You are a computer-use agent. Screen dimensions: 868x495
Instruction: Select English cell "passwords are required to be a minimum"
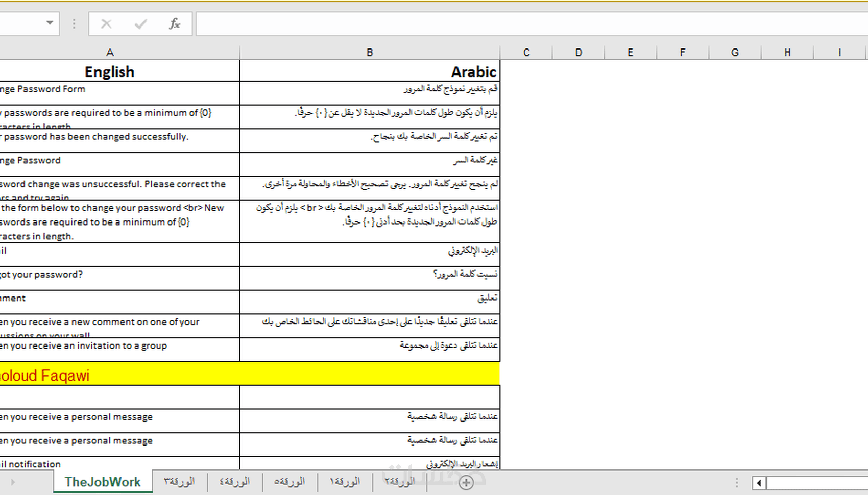(119, 117)
